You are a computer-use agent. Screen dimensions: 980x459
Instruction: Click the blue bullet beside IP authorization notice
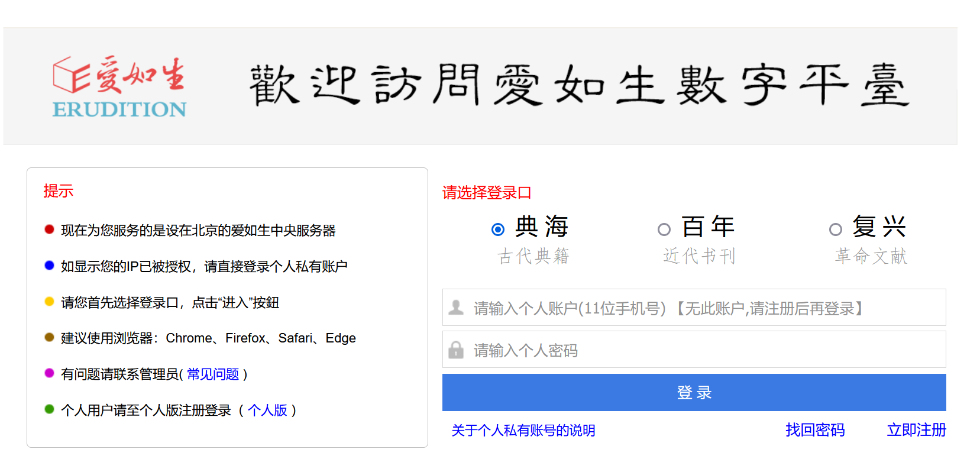(x=50, y=266)
